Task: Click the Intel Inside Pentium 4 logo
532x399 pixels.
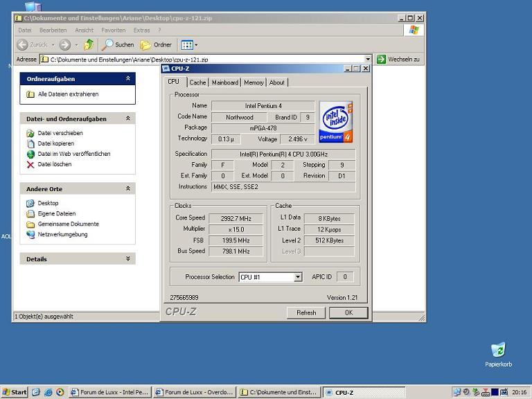Action: [336, 122]
